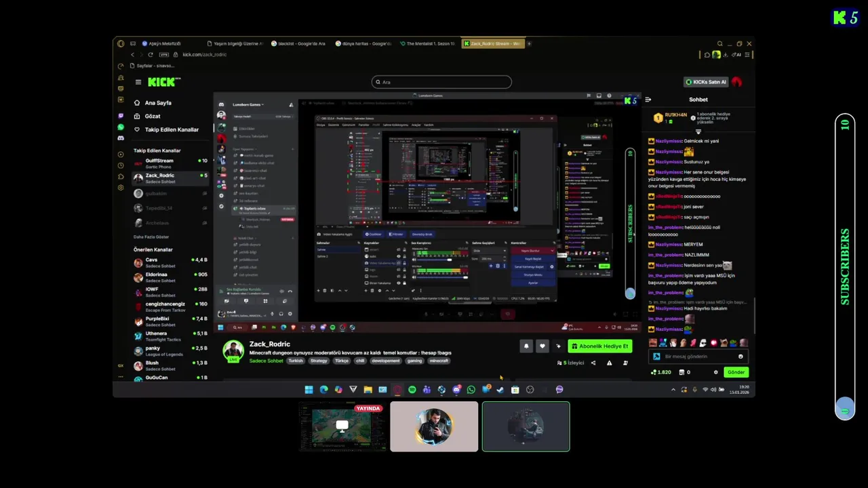Toggle the browser VPN badge

click(163, 54)
